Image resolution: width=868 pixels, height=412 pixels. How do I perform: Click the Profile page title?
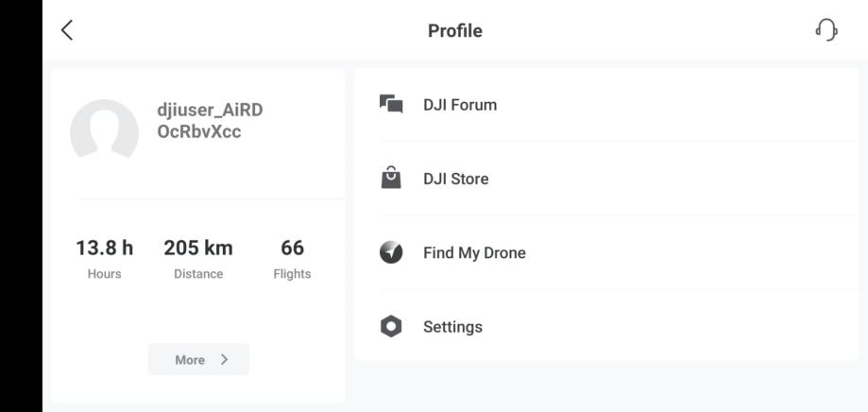[455, 30]
